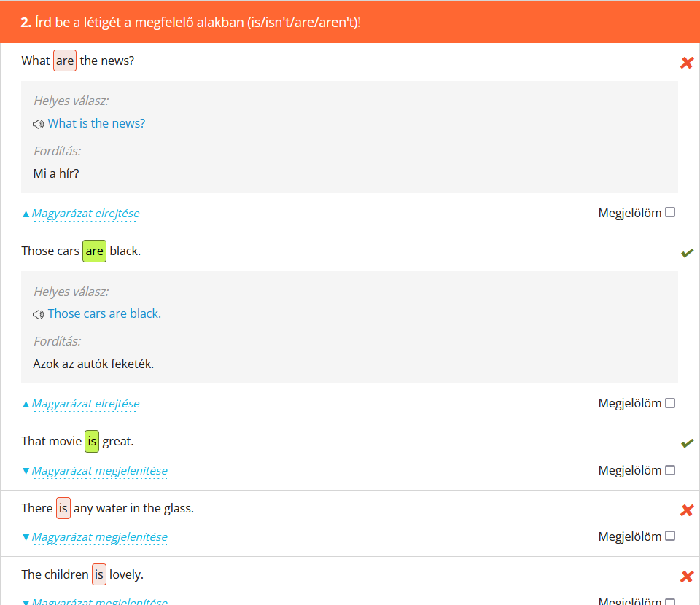Show explanation for 'That movie is great.'
This screenshot has height=605, width=700.
(x=99, y=471)
